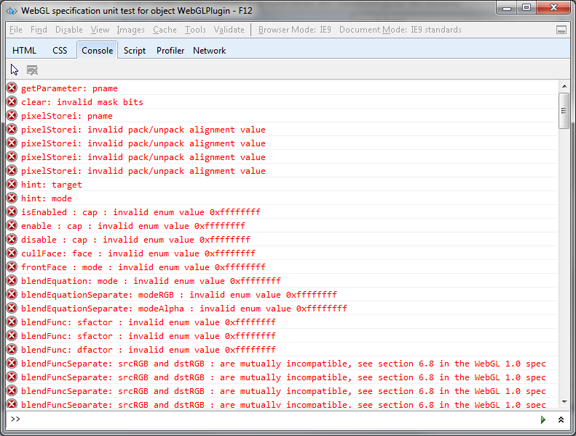Switch to the HTML tab

click(24, 51)
